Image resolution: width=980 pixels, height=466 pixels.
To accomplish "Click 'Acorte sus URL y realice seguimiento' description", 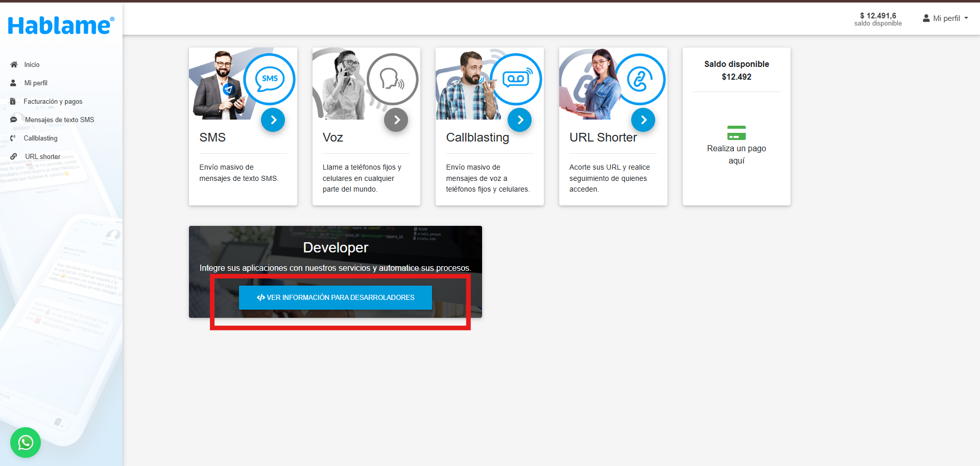I will click(x=610, y=178).
